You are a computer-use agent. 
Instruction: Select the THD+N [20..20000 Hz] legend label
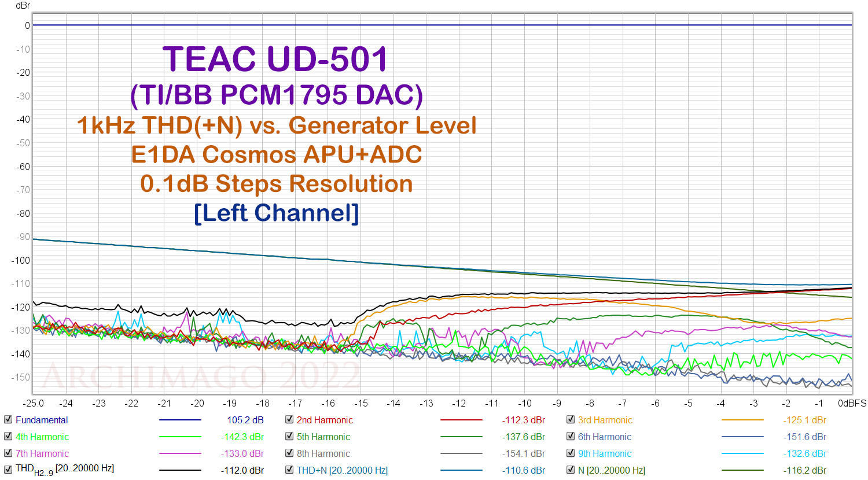coord(342,471)
